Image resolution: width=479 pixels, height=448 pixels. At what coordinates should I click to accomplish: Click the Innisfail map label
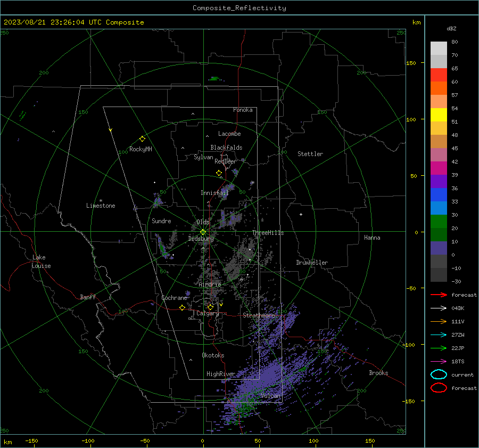click(214, 193)
